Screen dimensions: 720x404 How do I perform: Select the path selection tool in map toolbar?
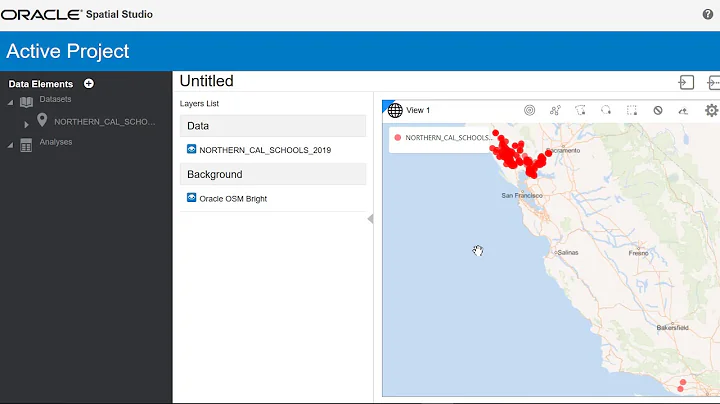tap(555, 110)
